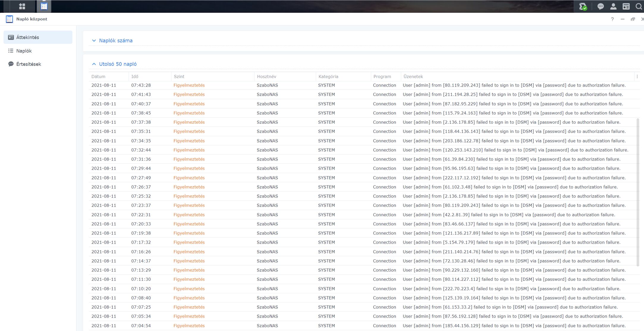644x331 pixels.
Task: Click Figyelmeztetés in the 07:37:38 row
Action: (189, 122)
